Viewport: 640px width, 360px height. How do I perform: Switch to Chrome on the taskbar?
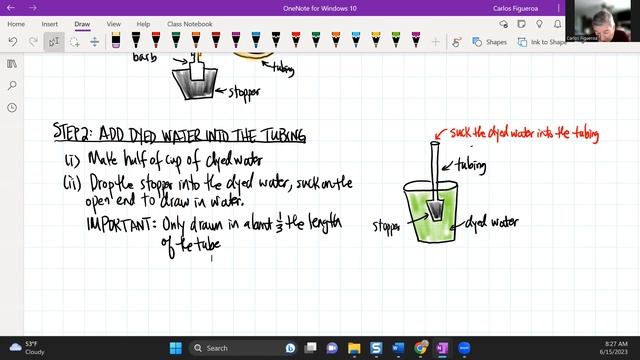[x=420, y=348]
